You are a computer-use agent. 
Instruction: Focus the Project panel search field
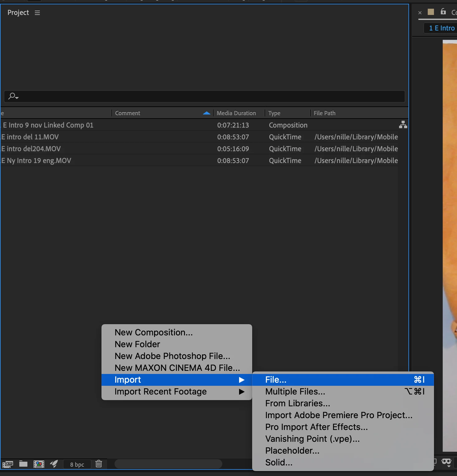tap(205, 96)
